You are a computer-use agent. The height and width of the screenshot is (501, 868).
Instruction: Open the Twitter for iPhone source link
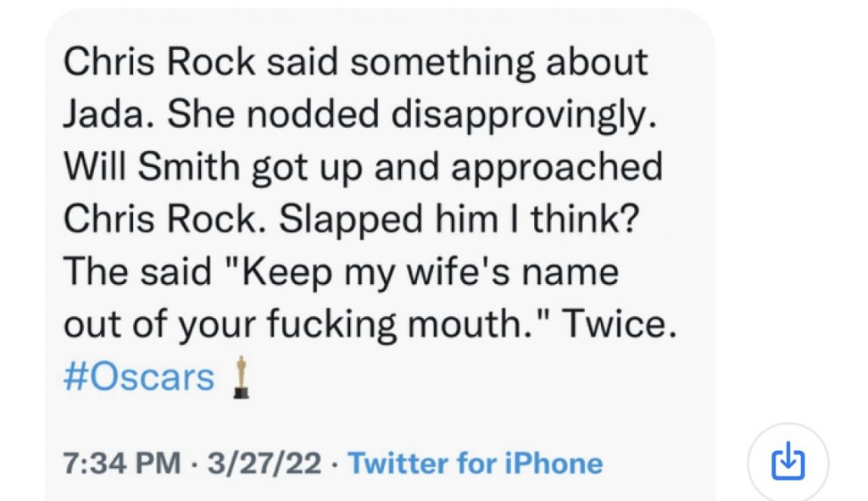point(476,463)
